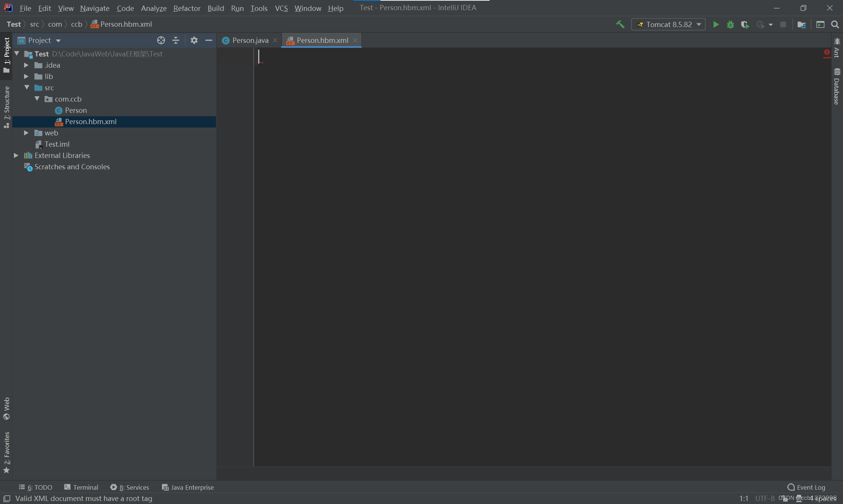Open the Build menu from menu bar
The width and height of the screenshot is (843, 504).
[215, 8]
